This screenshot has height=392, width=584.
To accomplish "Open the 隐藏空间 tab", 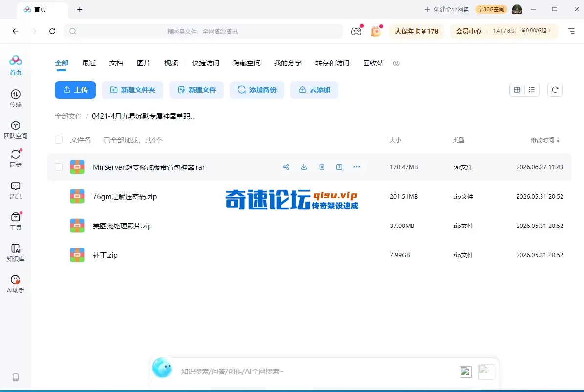I will [247, 63].
